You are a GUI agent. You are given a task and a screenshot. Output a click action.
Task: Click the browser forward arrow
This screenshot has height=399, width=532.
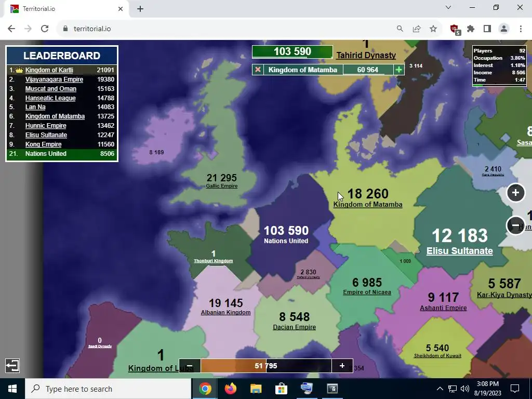pyautogui.click(x=28, y=29)
